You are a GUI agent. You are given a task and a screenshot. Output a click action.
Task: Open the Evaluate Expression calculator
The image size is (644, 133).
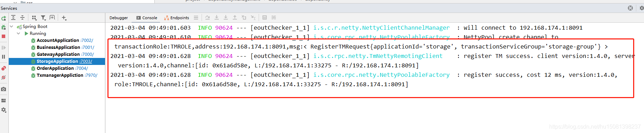click(265, 17)
